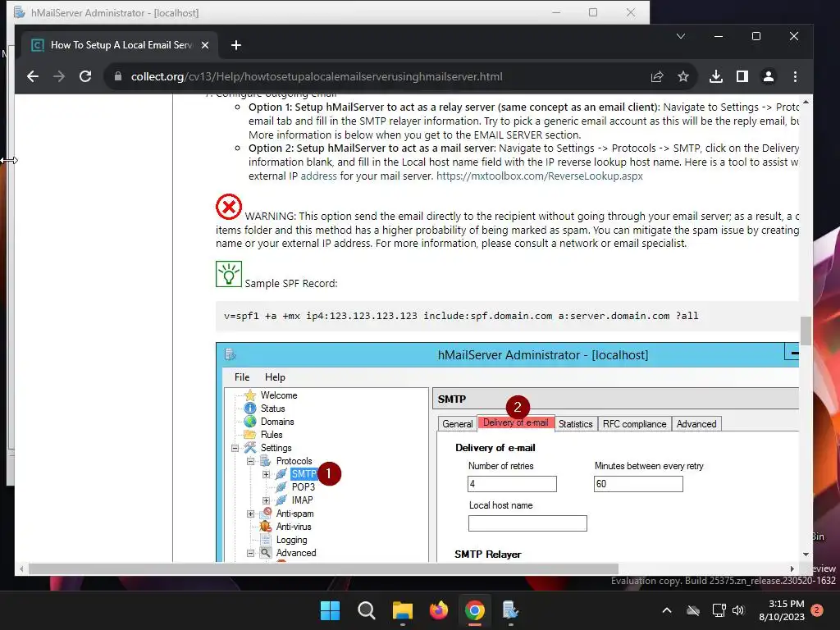Open network status tray icon

[719, 610]
